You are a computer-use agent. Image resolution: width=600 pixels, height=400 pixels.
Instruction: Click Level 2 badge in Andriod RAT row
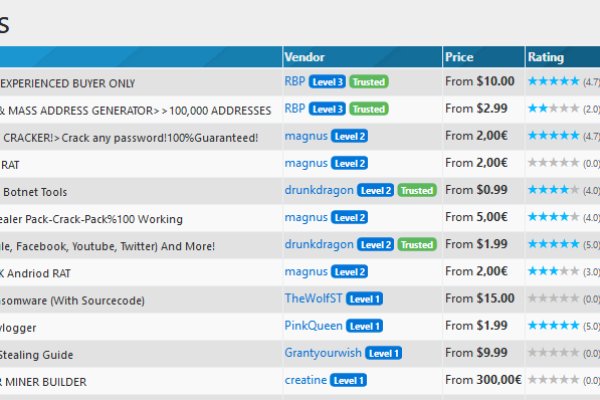coord(349,272)
